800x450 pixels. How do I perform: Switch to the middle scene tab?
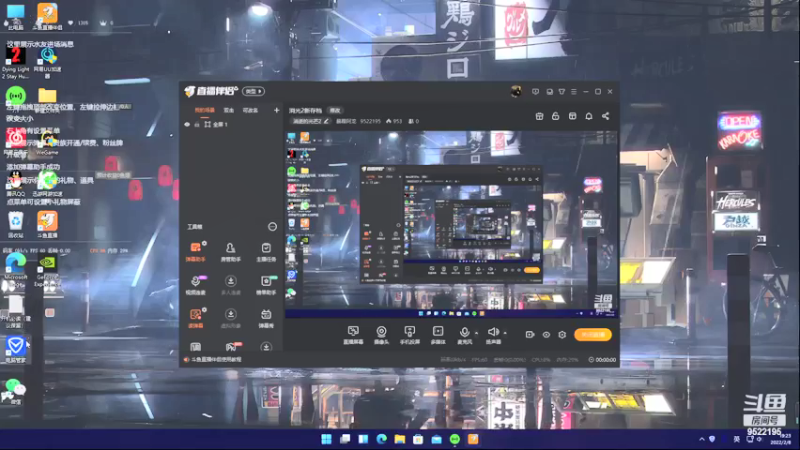pos(229,110)
